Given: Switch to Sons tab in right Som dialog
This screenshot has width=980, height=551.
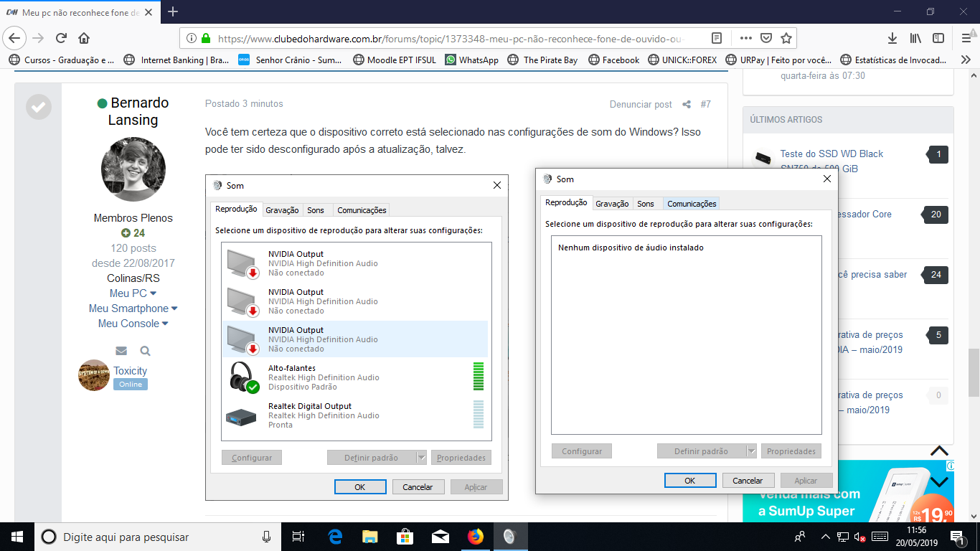Looking at the screenshot, I should (x=646, y=204).
